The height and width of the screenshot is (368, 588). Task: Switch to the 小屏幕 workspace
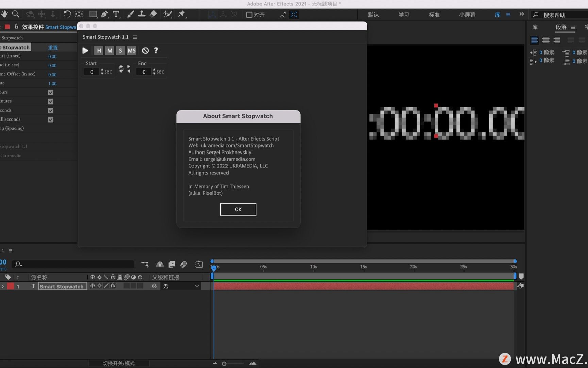point(467,15)
